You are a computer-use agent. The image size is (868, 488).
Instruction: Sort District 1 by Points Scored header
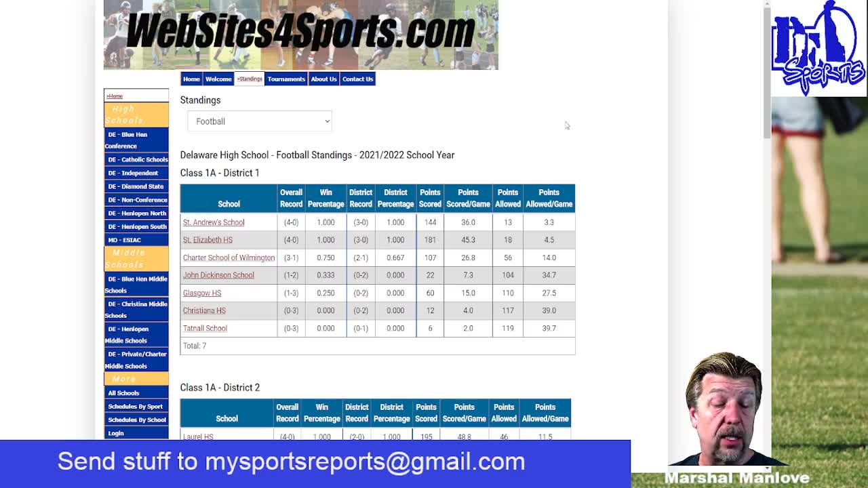pos(430,199)
